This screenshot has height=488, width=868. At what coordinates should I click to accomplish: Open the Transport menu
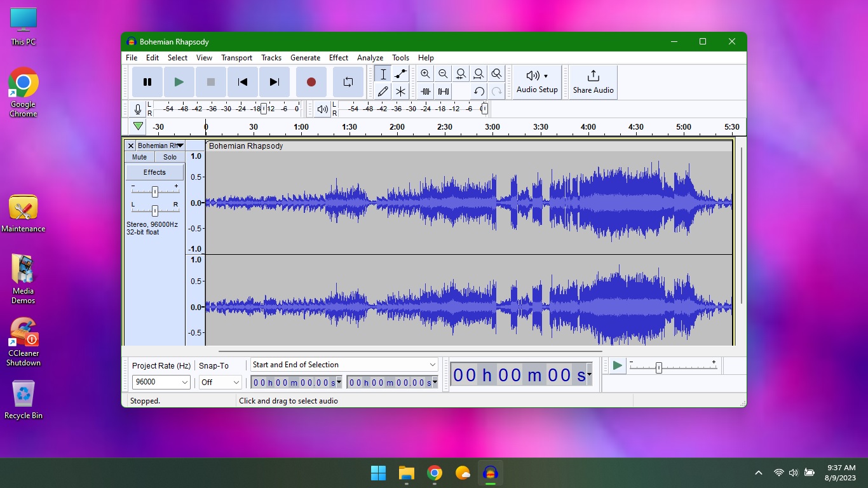point(237,58)
